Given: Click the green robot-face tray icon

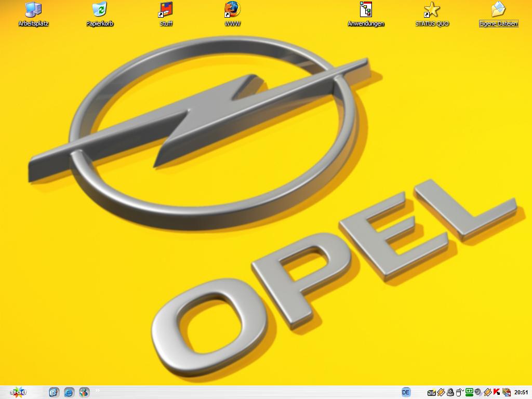Looking at the screenshot, I should point(469,393).
